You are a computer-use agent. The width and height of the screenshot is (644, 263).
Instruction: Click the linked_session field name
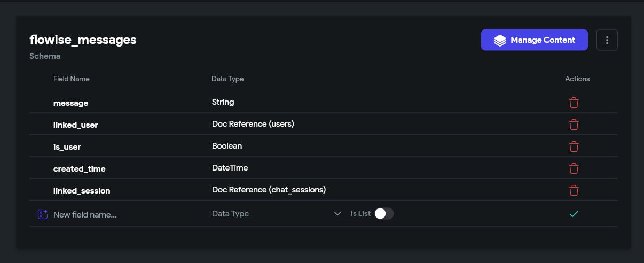(x=82, y=191)
